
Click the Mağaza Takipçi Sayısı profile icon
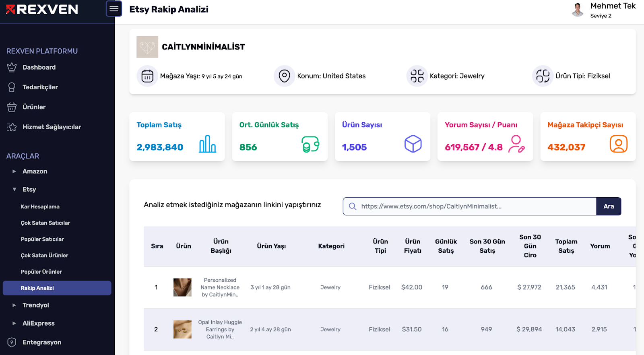(619, 144)
